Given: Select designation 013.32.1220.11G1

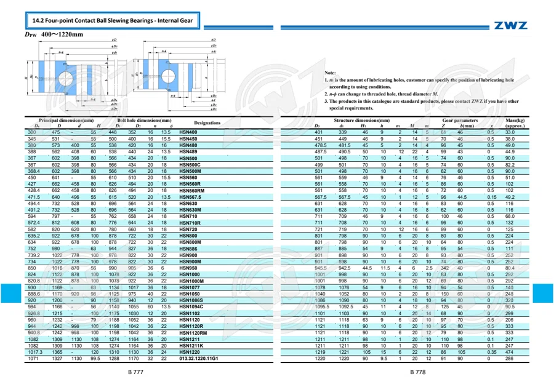Looking at the screenshot, I should (199, 358).
